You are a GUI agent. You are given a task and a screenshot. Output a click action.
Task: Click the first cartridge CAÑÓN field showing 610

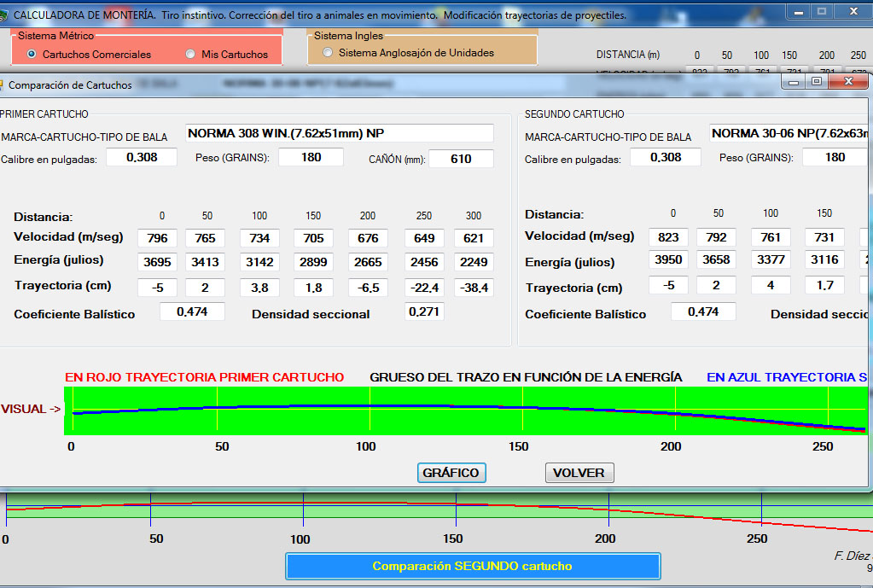pos(461,159)
